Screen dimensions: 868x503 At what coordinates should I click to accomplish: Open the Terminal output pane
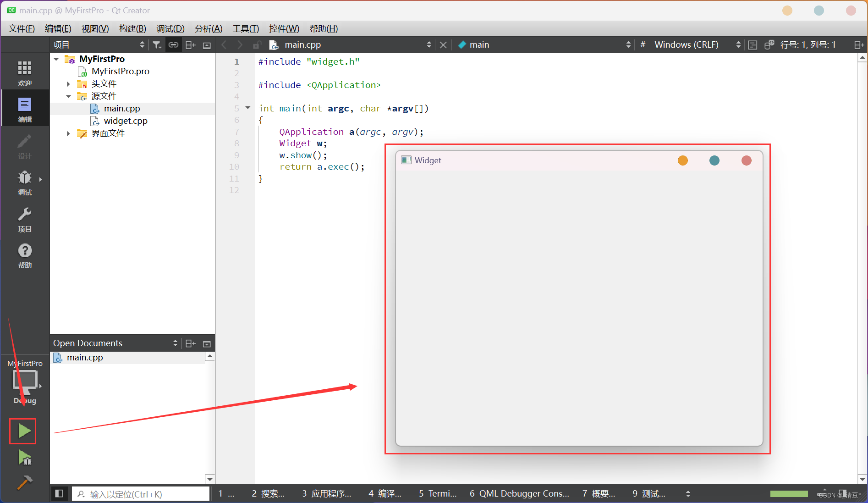click(x=438, y=494)
